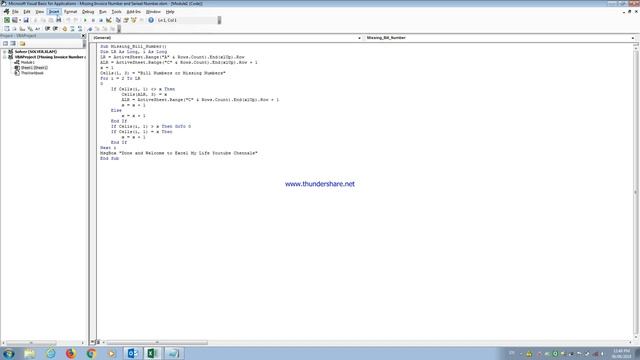The height and width of the screenshot is (360, 640).
Task: Click code line 'Sub Missing_Bill_Number()'
Action: pos(133,47)
